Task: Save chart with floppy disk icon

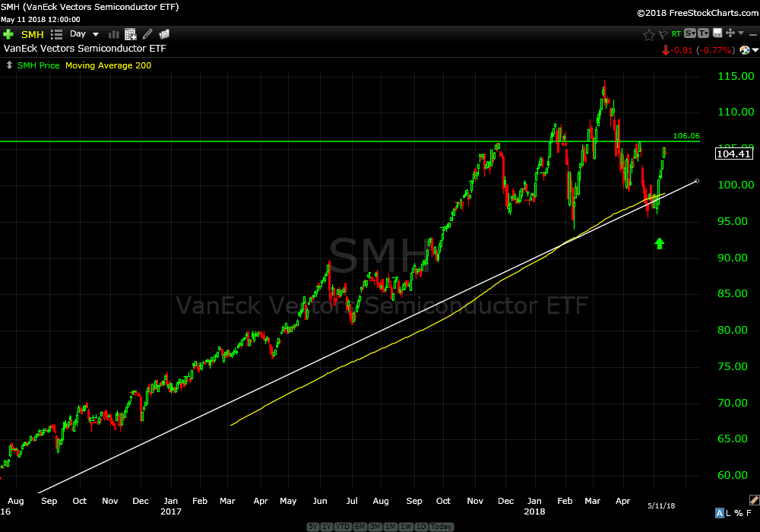Action: tap(716, 33)
